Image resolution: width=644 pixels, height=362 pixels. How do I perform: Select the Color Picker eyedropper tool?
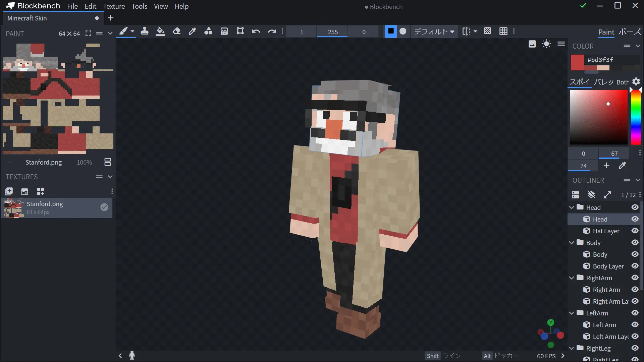[x=192, y=32]
